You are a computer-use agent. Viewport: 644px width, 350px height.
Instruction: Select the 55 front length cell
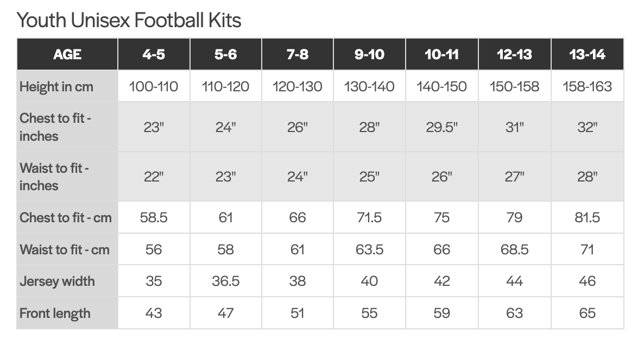pyautogui.click(x=369, y=314)
